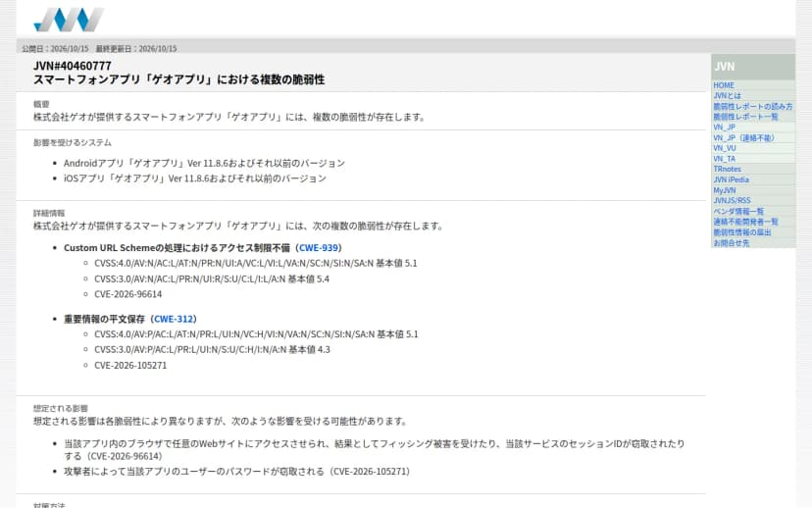This screenshot has width=812, height=508.
Task: Open the JVNJS/RSS sidebar link
Action: tap(732, 200)
